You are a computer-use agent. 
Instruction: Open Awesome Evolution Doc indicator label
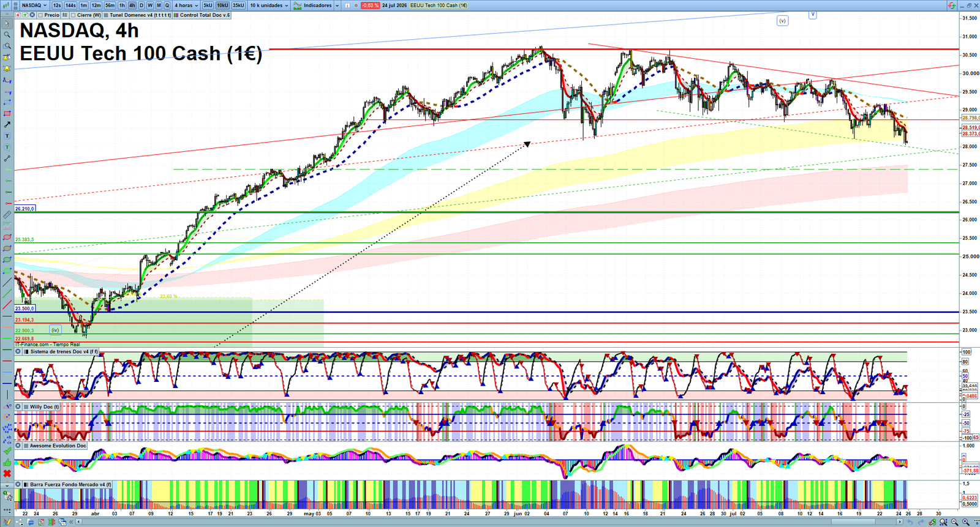(58, 446)
